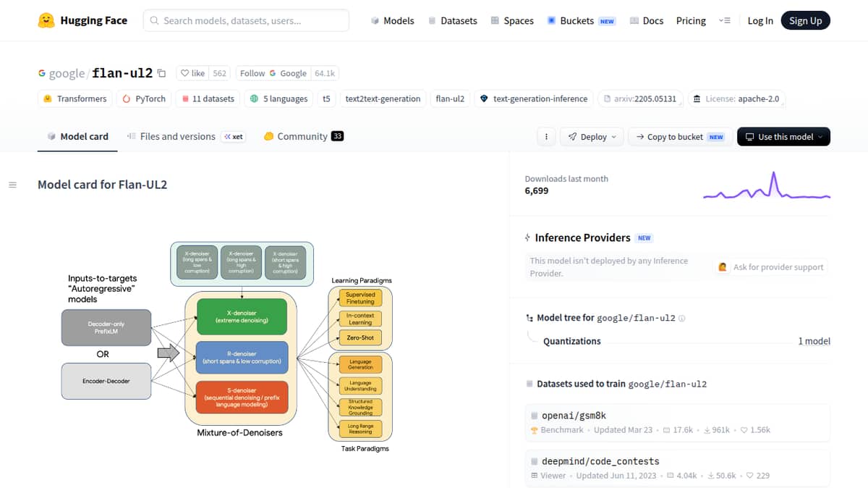The height and width of the screenshot is (488, 868).
Task: Open the arxiv:2205.05131 tag
Action: (639, 98)
